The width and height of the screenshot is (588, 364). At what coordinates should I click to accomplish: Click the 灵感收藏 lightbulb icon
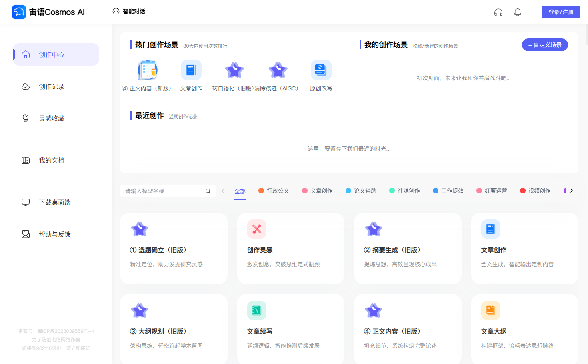[x=26, y=118]
